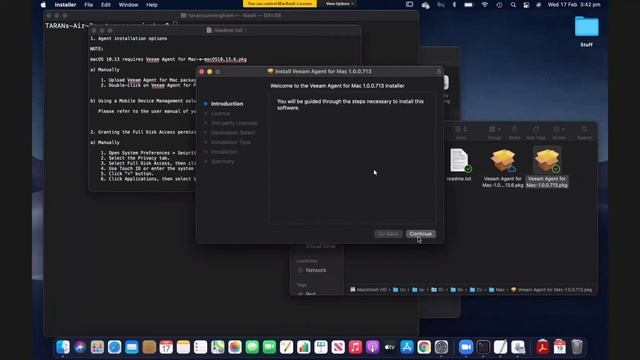
Task: Open Safari from the Dock
Action: (114, 347)
